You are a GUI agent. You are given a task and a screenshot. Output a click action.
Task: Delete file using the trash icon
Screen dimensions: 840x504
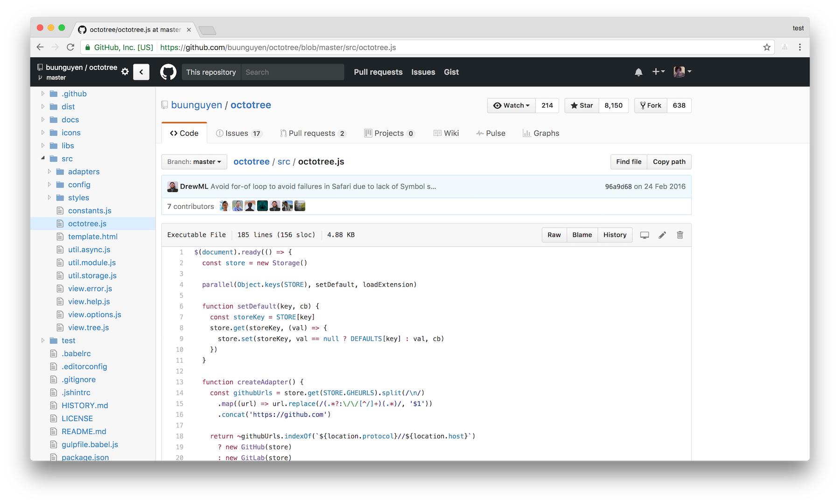[680, 235]
